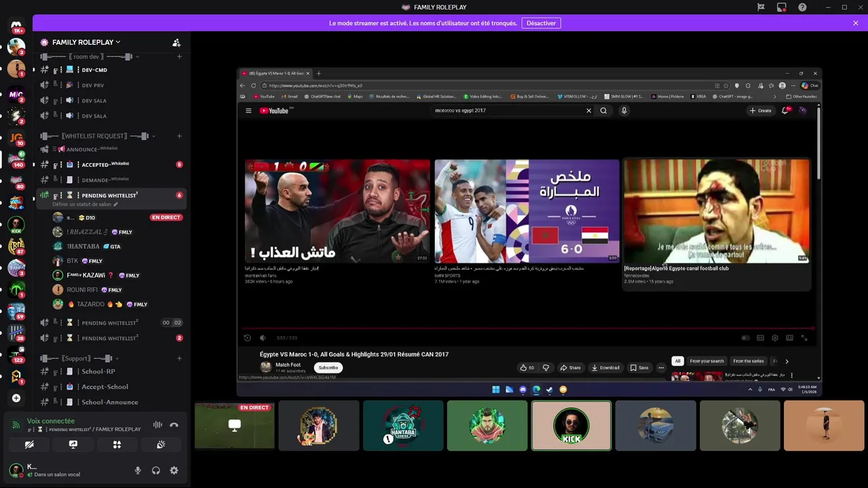The height and width of the screenshot is (488, 868).
Task: Disconnect from the voice channel
Action: point(174,425)
